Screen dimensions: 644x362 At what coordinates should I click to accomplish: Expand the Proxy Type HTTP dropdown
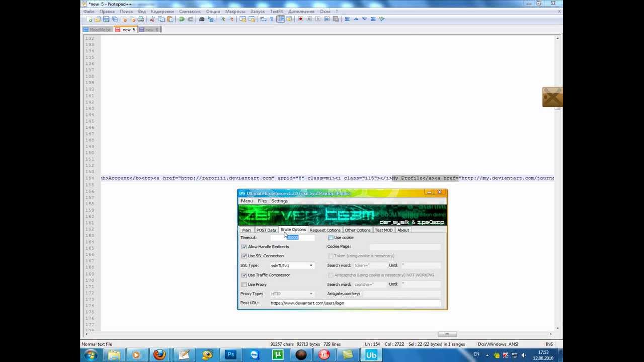311,294
